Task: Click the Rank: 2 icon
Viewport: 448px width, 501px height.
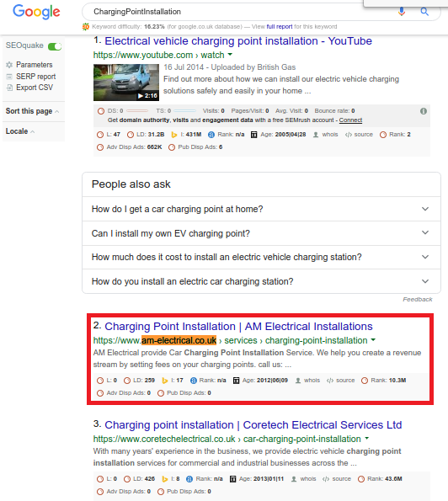Action: point(383,135)
